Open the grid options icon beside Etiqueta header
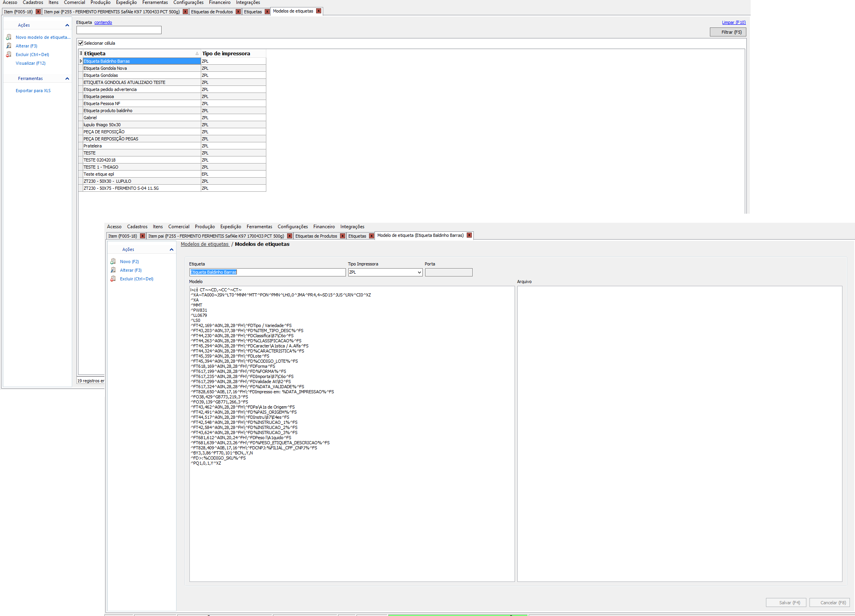The height and width of the screenshot is (616, 855). point(81,53)
